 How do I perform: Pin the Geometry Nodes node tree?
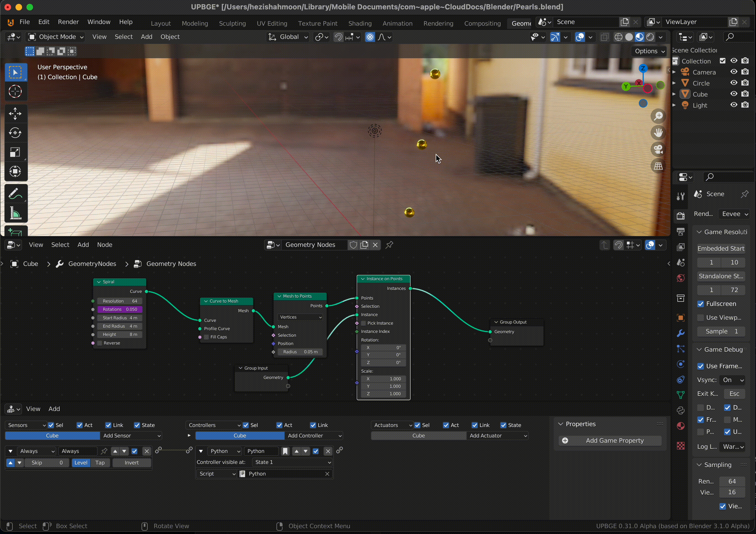tap(390, 245)
